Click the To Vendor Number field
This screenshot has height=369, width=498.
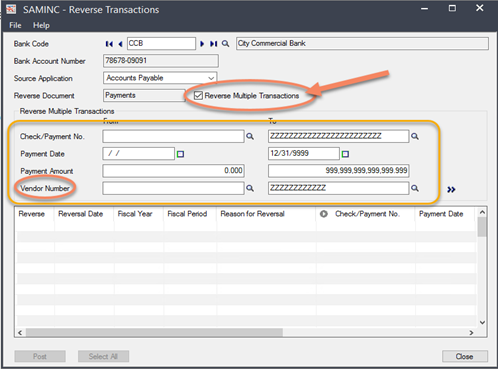pyautogui.click(x=338, y=188)
